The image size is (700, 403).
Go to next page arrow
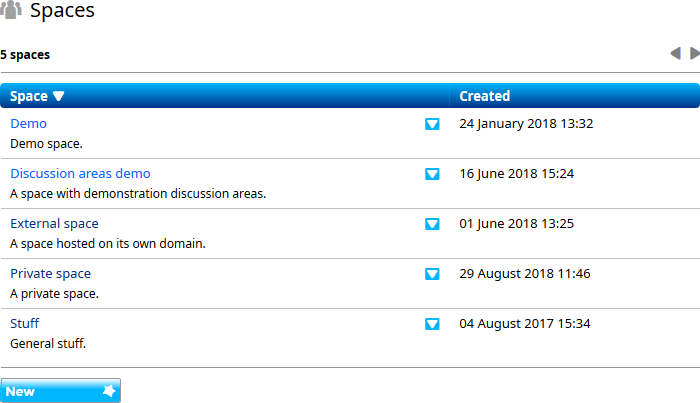click(695, 54)
